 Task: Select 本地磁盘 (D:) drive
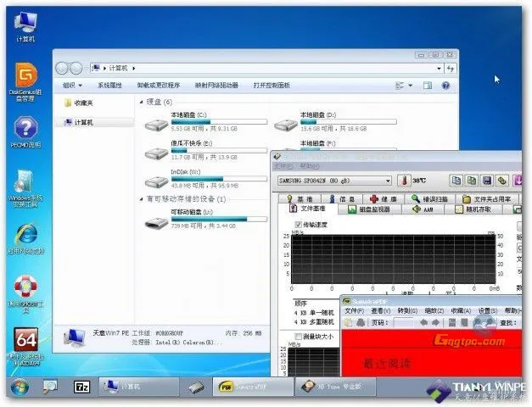coord(335,121)
